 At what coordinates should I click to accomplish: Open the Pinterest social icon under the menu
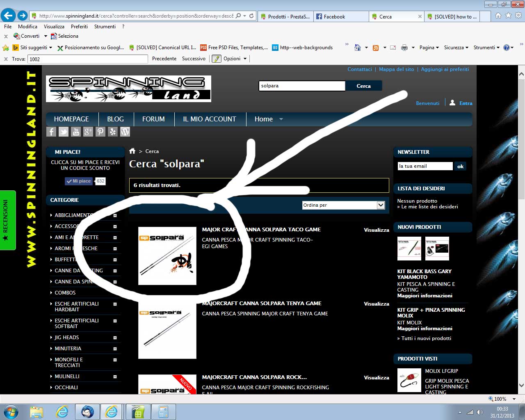click(x=100, y=132)
